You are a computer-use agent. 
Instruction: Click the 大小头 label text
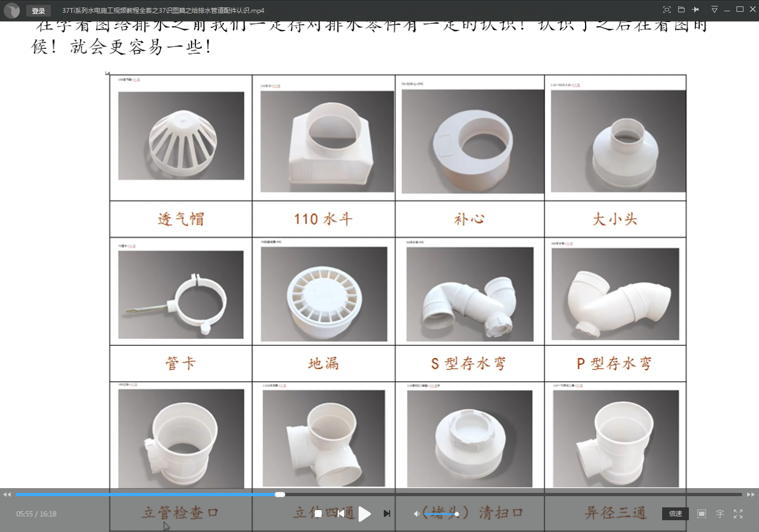click(x=615, y=219)
